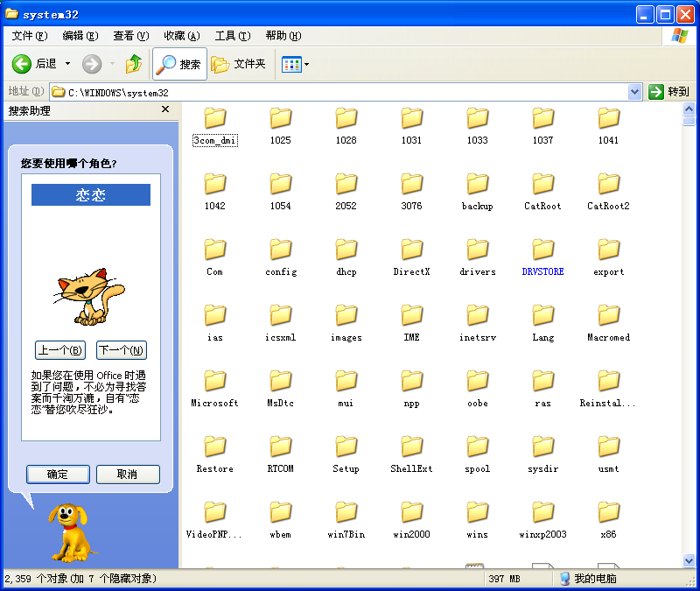This screenshot has height=591, width=700.
Task: Select the DirectX folder
Action: (x=411, y=258)
